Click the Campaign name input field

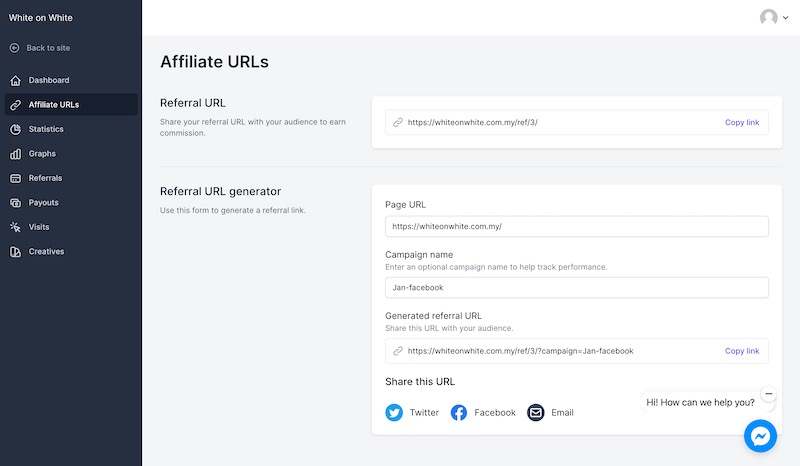pos(576,287)
